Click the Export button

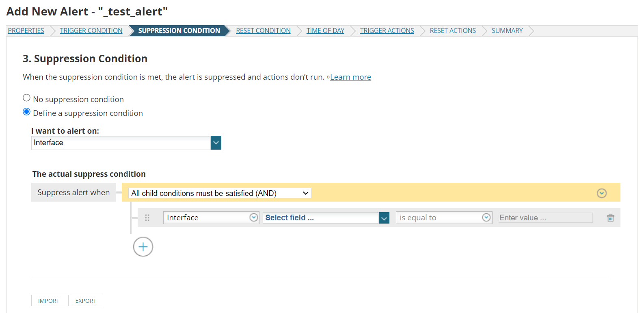coord(86,300)
